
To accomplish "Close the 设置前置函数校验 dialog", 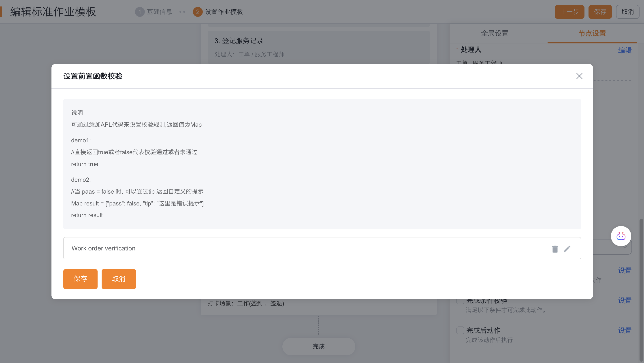I will click(579, 76).
